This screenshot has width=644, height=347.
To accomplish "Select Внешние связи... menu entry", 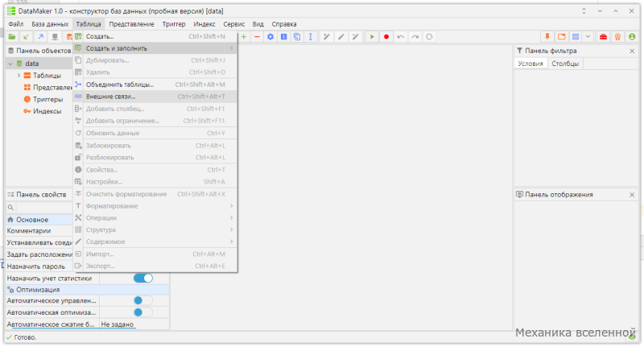I will (x=155, y=97).
